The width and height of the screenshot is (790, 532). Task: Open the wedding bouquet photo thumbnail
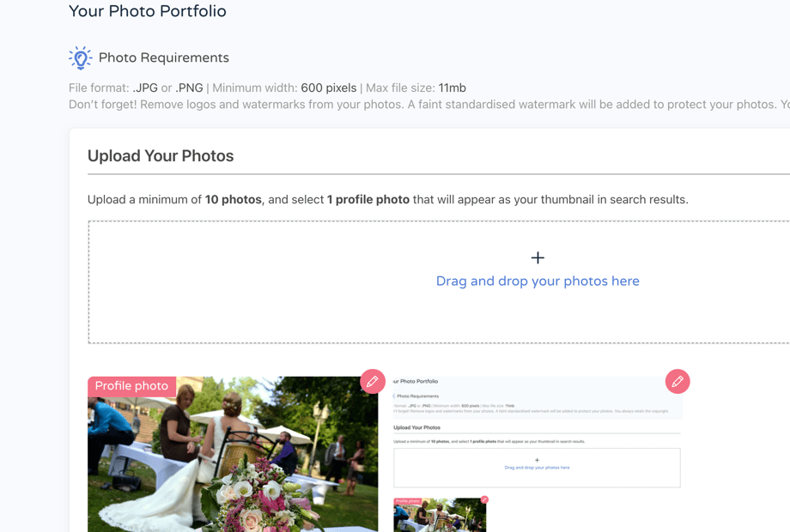coord(233,454)
